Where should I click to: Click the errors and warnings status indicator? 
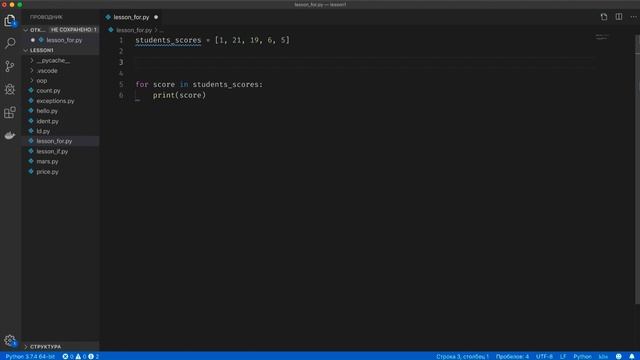[80, 356]
